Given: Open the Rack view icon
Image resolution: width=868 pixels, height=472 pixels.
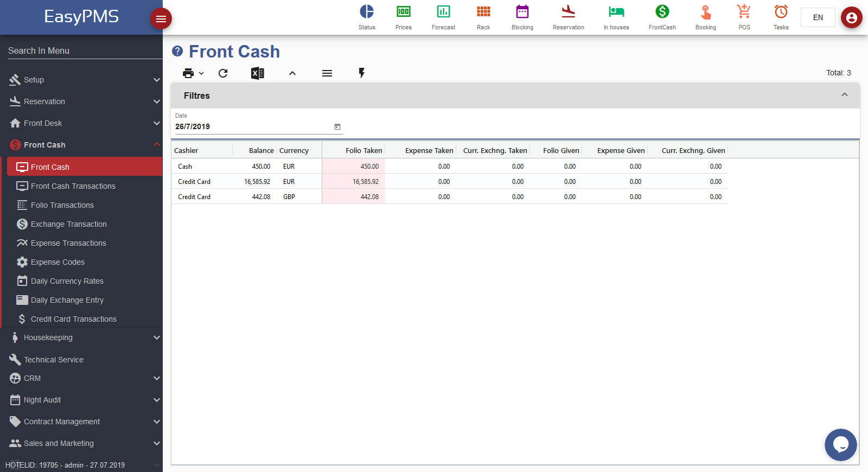Looking at the screenshot, I should coord(483,12).
